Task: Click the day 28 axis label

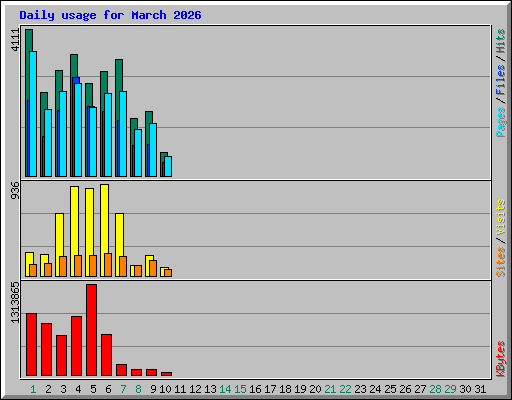Action: coord(435,389)
